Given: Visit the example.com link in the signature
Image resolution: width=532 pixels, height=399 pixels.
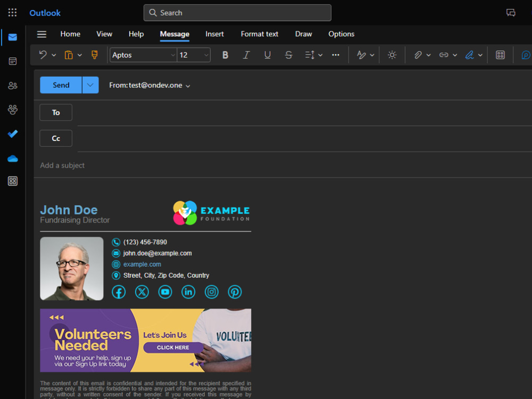Looking at the screenshot, I should coord(142,264).
